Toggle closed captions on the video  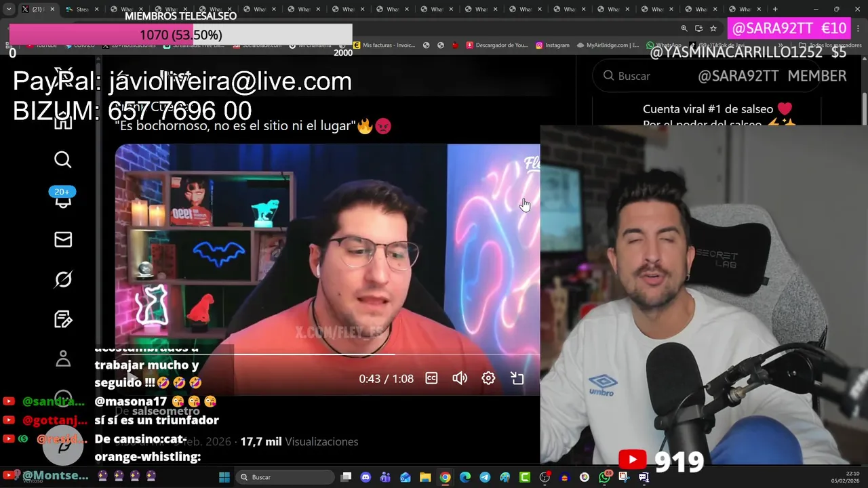[431, 378]
